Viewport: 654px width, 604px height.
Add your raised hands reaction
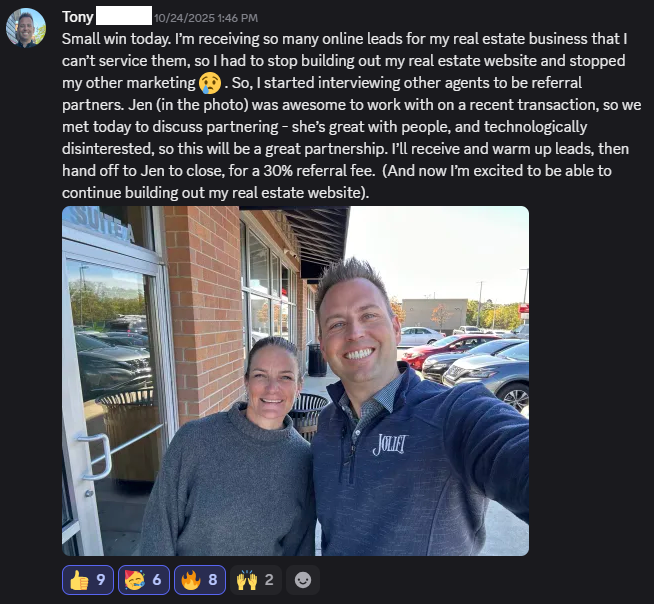click(x=256, y=579)
